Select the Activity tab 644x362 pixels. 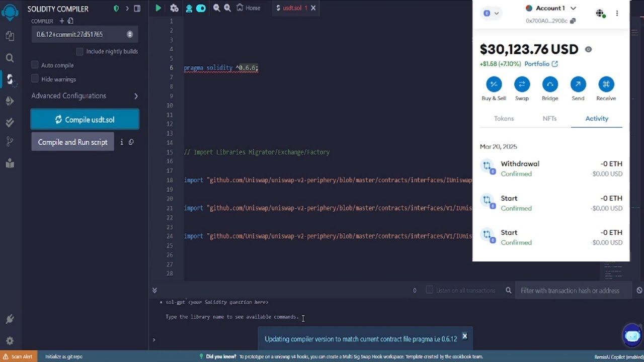[597, 119]
